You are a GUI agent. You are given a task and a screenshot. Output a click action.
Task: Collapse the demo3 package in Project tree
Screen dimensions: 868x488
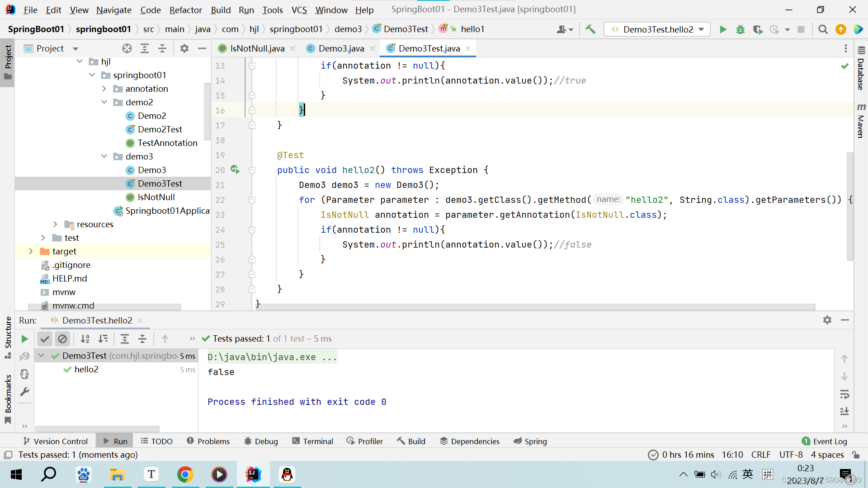pyautogui.click(x=104, y=156)
